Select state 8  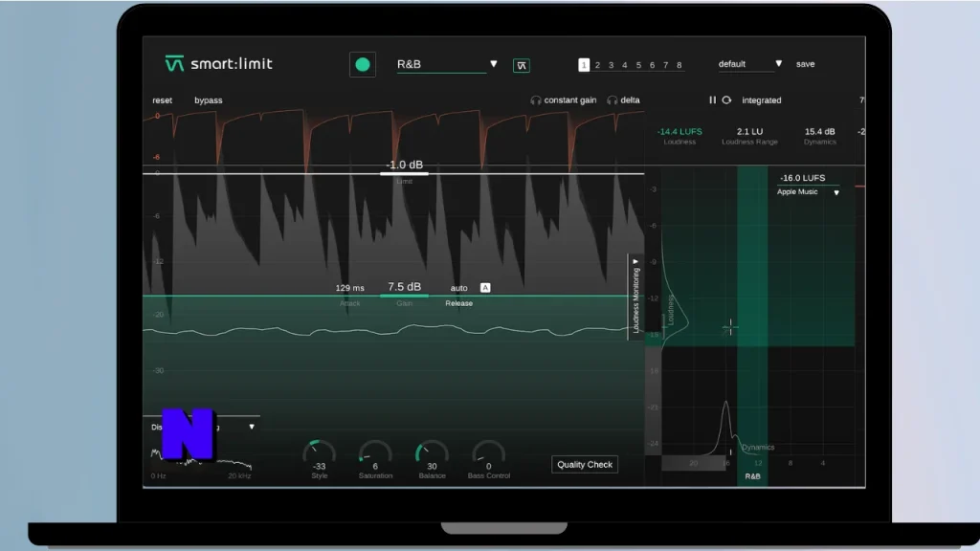pos(679,65)
